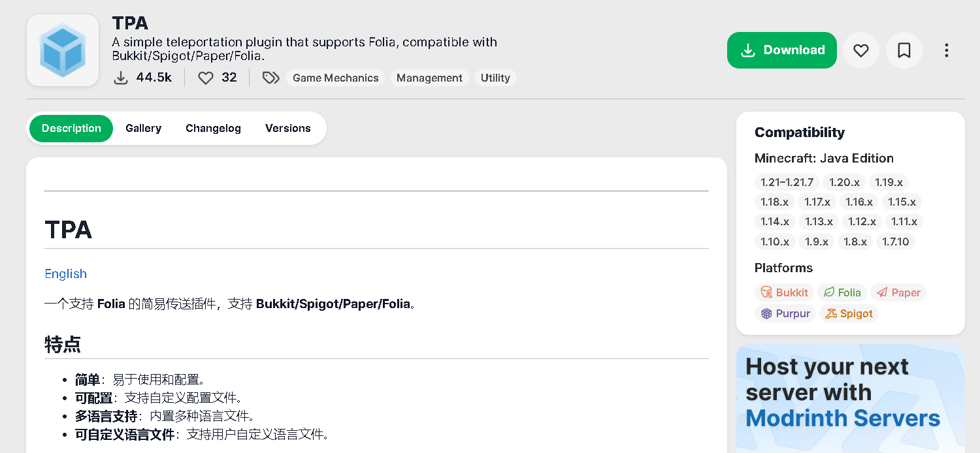Select the Folia platform leaf tag
Image resolution: width=980 pixels, height=453 pixels.
[842, 292]
